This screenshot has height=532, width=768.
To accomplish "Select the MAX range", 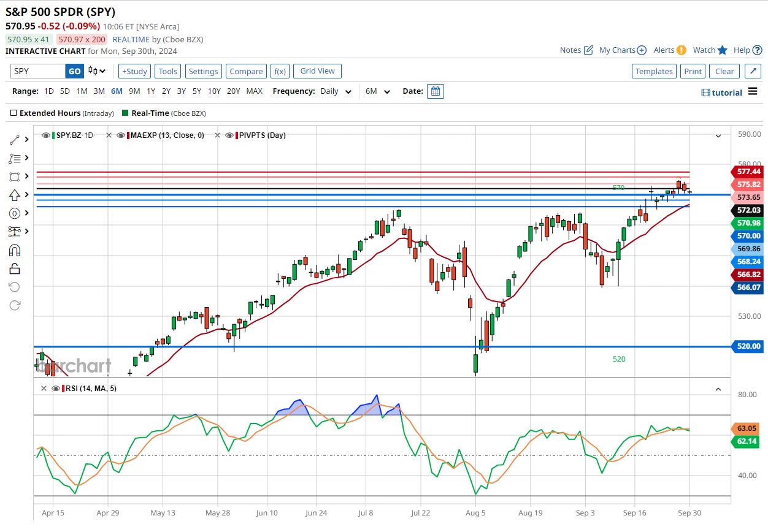I will 254,91.
